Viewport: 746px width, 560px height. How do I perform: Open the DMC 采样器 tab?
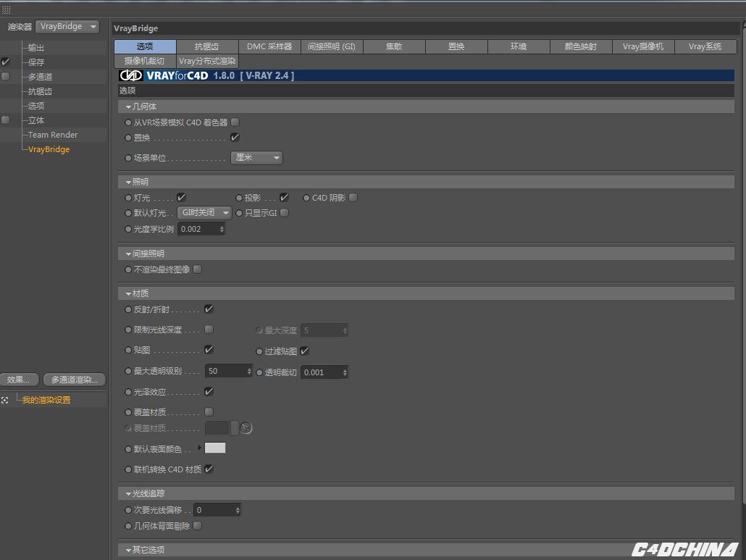tap(269, 46)
